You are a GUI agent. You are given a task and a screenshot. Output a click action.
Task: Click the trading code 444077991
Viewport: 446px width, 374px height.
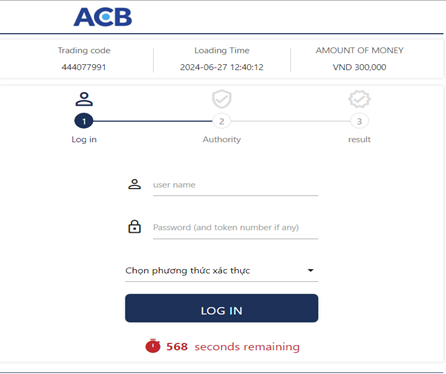[84, 67]
